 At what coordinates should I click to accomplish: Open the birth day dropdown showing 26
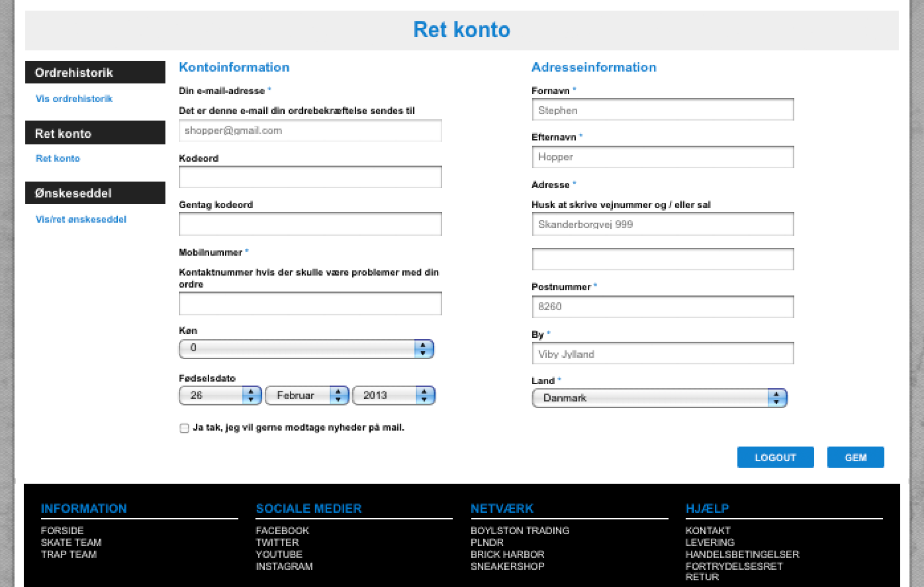(x=220, y=395)
